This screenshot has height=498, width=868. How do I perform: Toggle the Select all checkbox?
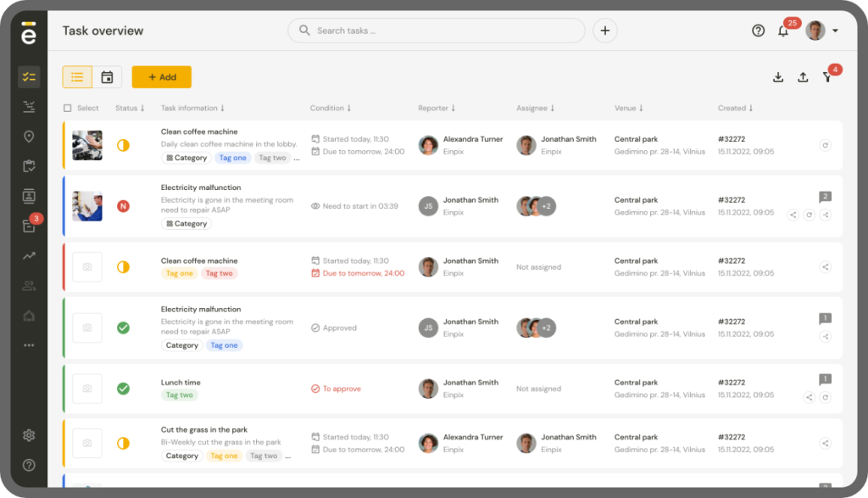(x=68, y=109)
